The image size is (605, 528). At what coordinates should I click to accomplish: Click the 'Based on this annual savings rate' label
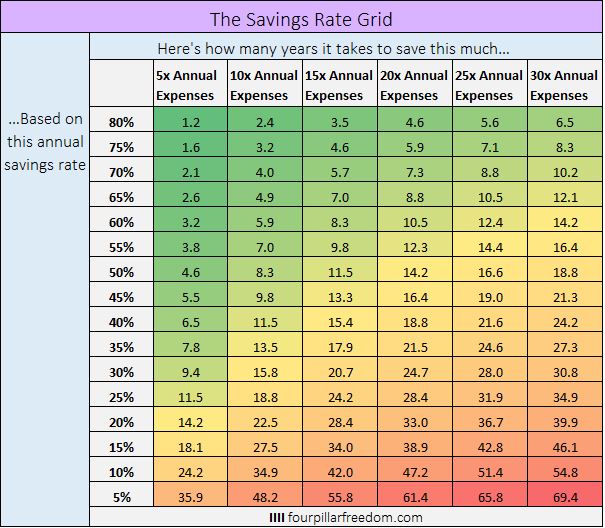click(x=45, y=142)
